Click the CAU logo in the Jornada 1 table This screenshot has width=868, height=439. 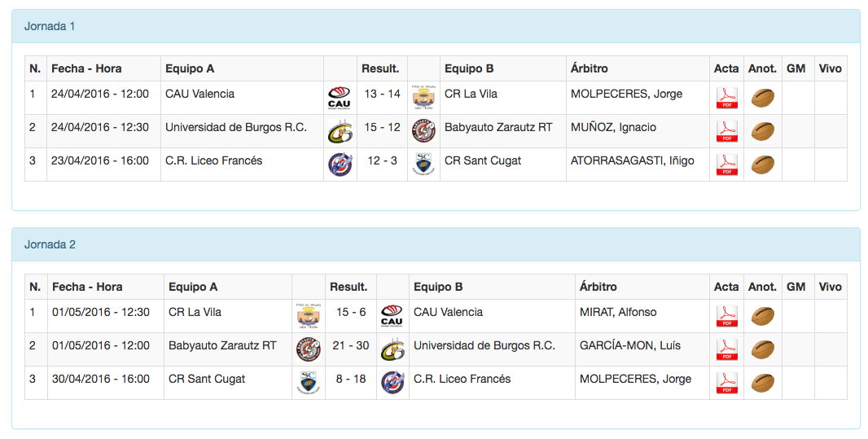tap(340, 99)
